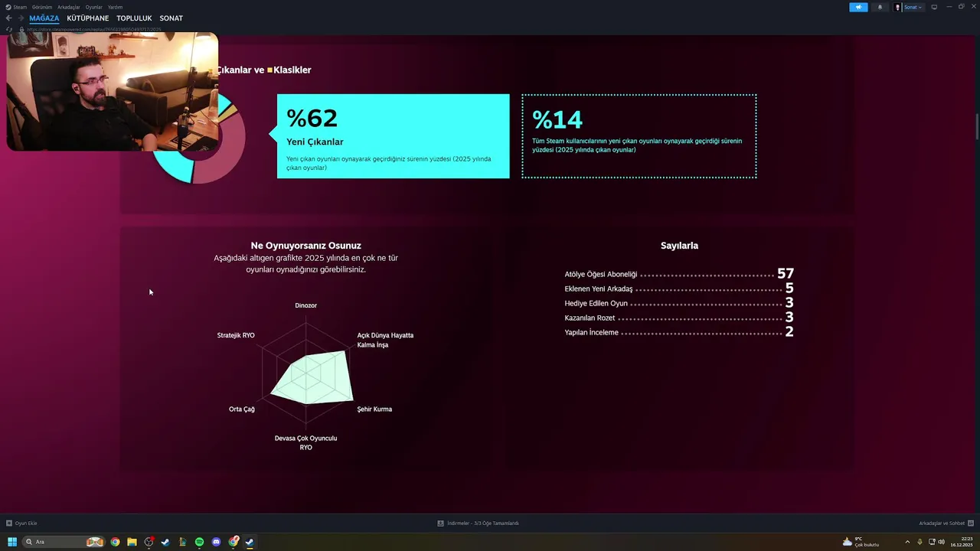Expand the Sonat account dropdown
This screenshot has width=980, height=551.
[x=913, y=7]
